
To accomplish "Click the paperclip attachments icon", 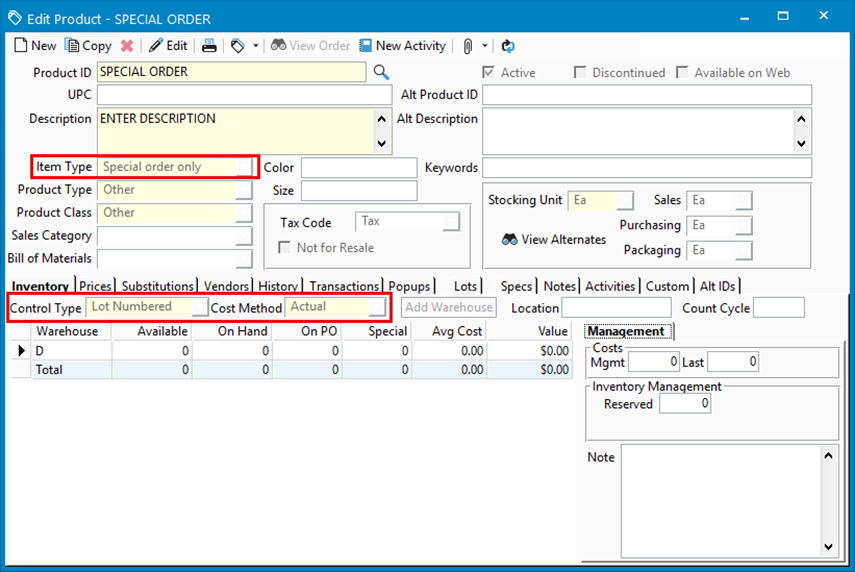I will 467,46.
